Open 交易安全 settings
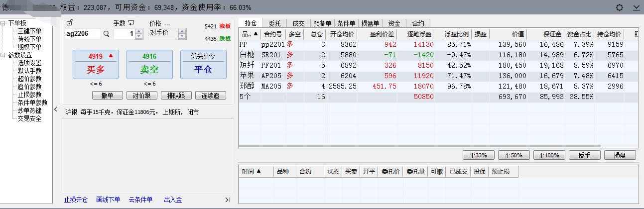The width and height of the screenshot is (644, 209). click(30, 118)
